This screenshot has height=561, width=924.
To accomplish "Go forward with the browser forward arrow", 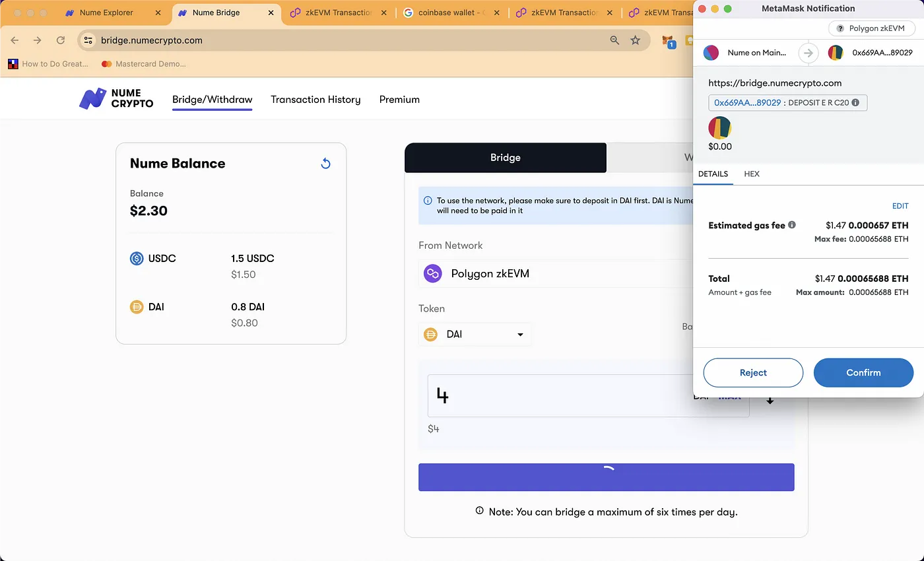I will [x=38, y=40].
